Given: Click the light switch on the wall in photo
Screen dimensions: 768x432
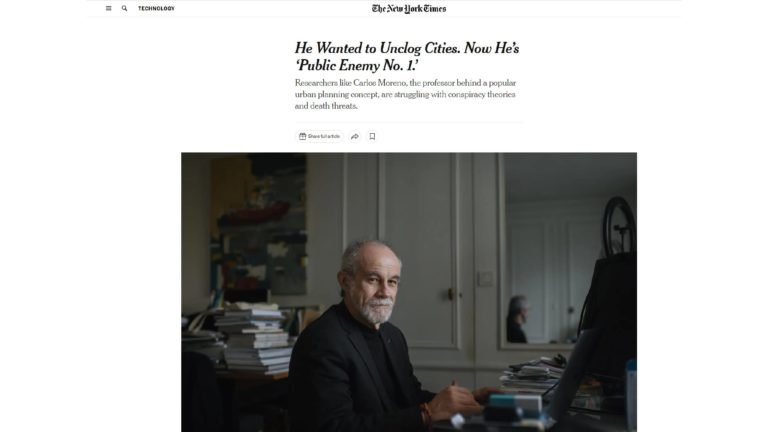Looking at the screenshot, I should tap(485, 278).
